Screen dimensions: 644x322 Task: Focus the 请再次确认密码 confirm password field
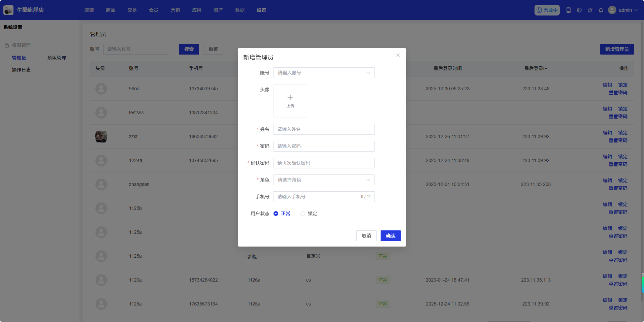pos(324,163)
